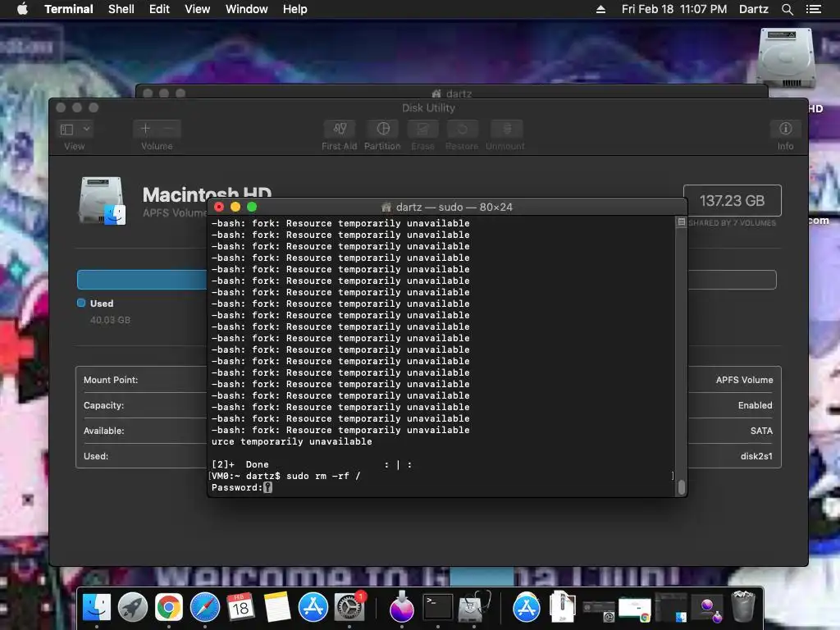Click the Terminal title bar proxy home icon
Screen dimensions: 840x630
tap(386, 207)
